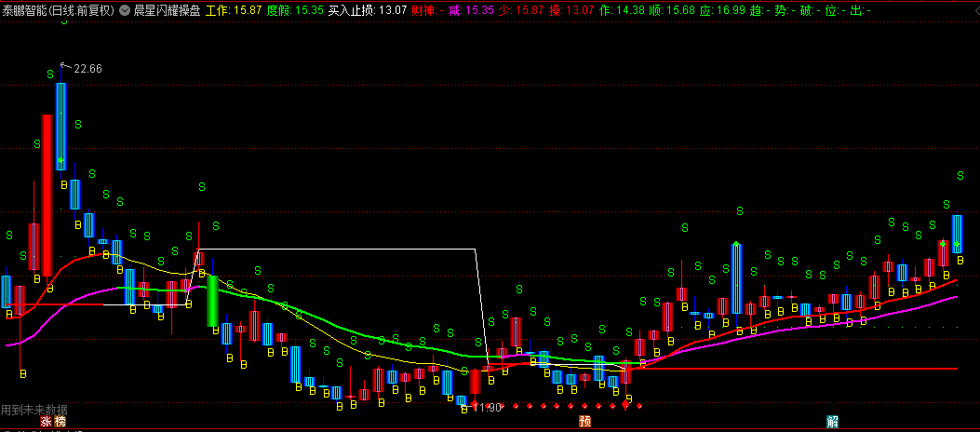980x432 pixels.
Task: Click the 22.66 high price label
Action: [x=87, y=68]
